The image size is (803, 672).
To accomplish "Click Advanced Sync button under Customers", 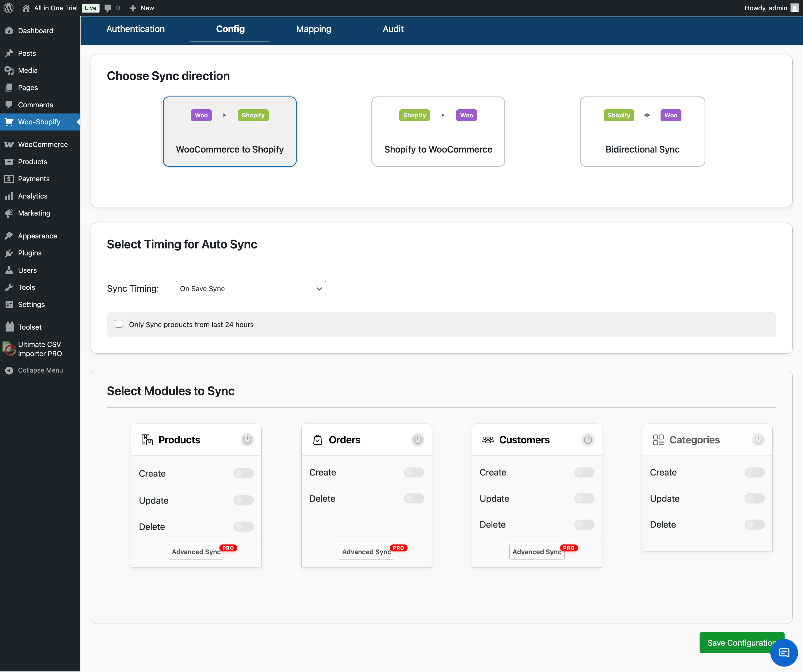I will pos(536,552).
